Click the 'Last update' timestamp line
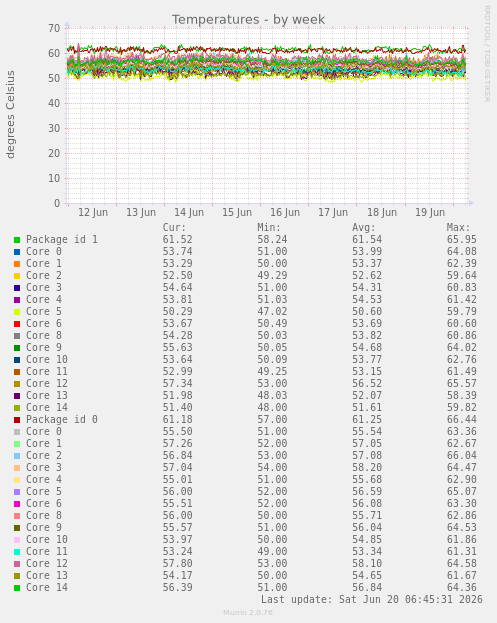497x623 pixels. point(371,600)
